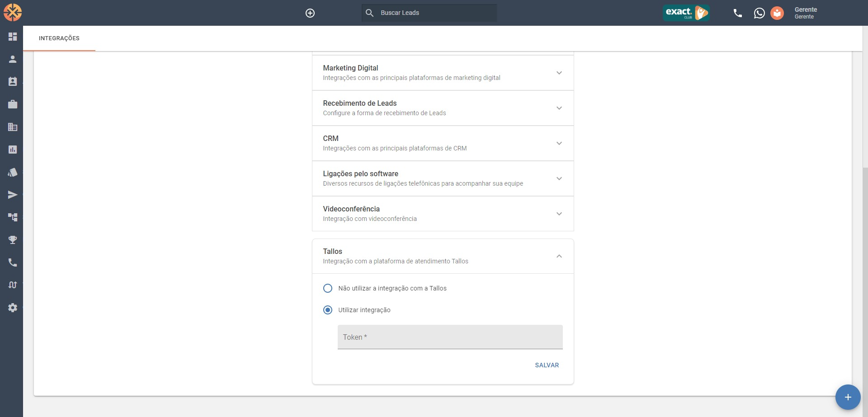The height and width of the screenshot is (417, 868).
Task: Open the trophy sidebar icon
Action: [x=13, y=240]
